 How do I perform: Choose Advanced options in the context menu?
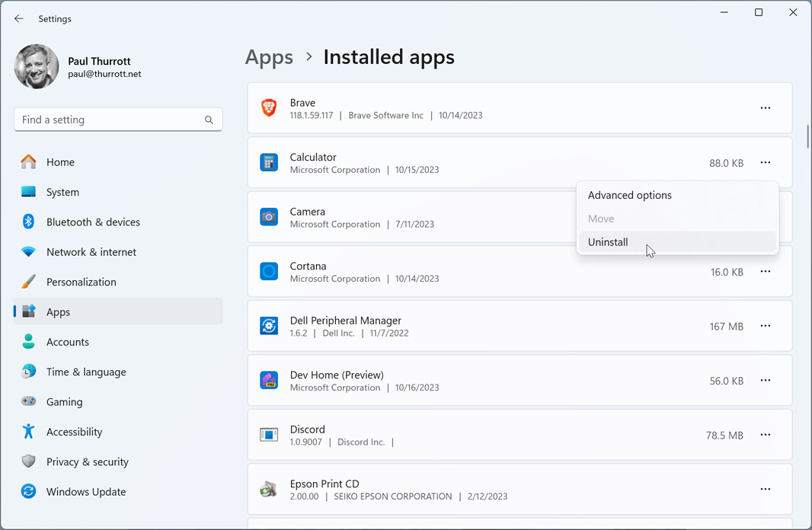629,195
